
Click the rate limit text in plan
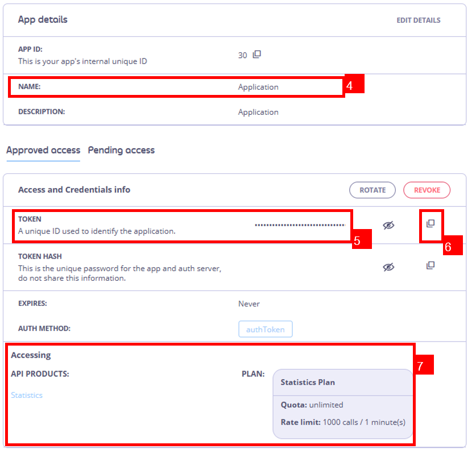click(343, 422)
